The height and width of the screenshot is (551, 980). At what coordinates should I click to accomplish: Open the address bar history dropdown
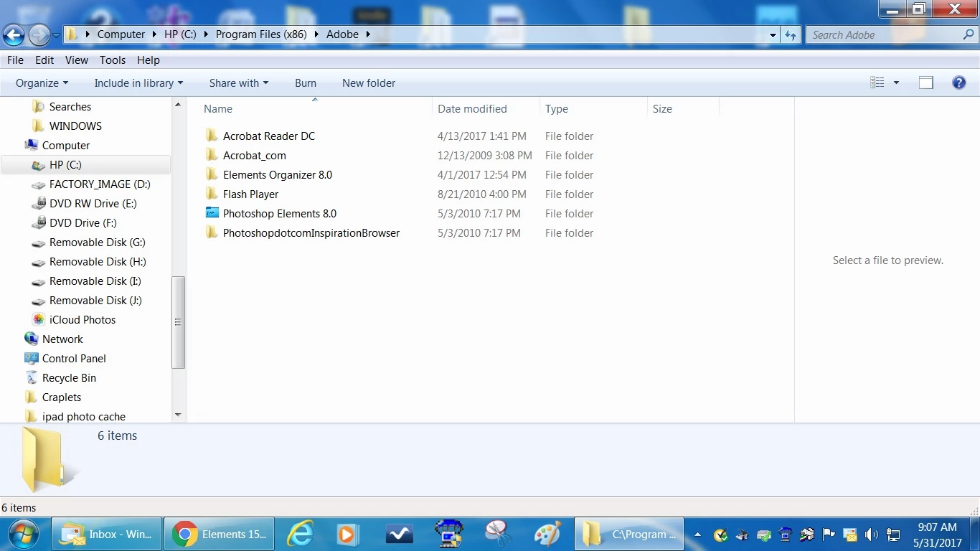click(773, 34)
